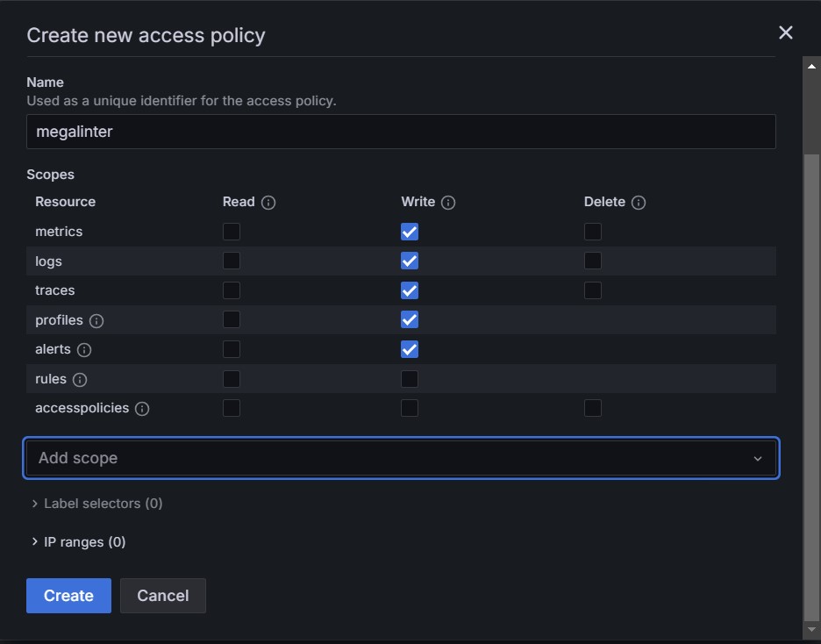821x644 pixels.
Task: Tick Delete checkbox for accesspolicies
Action: pyautogui.click(x=593, y=408)
